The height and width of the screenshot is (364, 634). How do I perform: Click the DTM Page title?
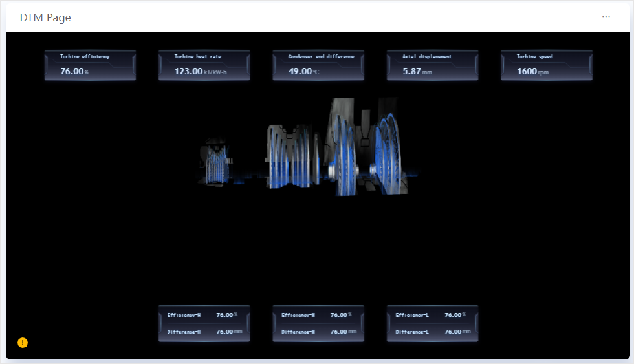tap(45, 17)
